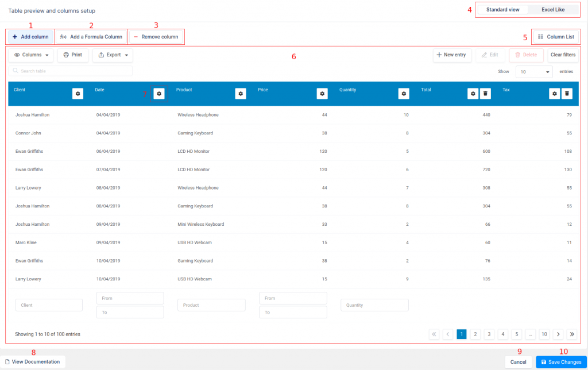Image resolution: width=588 pixels, height=370 pixels.
Task: Open the Column List panel
Action: coord(555,36)
